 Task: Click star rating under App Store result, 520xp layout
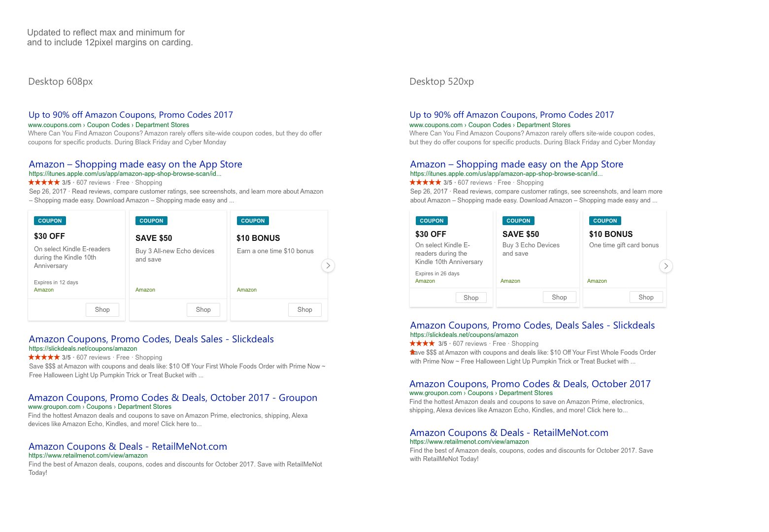pos(426,182)
